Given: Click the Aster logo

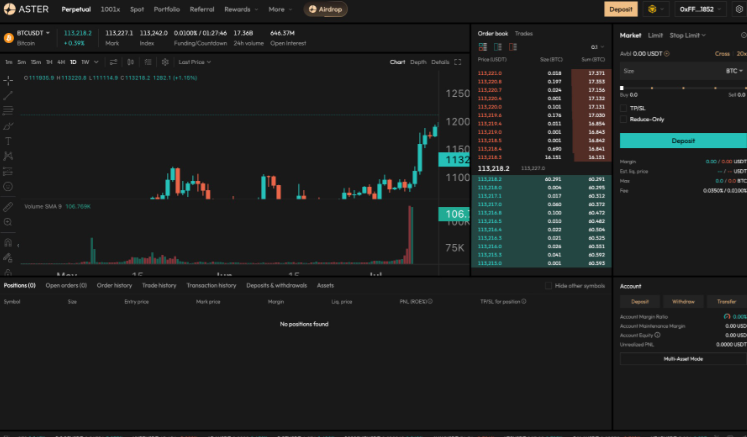Looking at the screenshot, I should (x=26, y=9).
